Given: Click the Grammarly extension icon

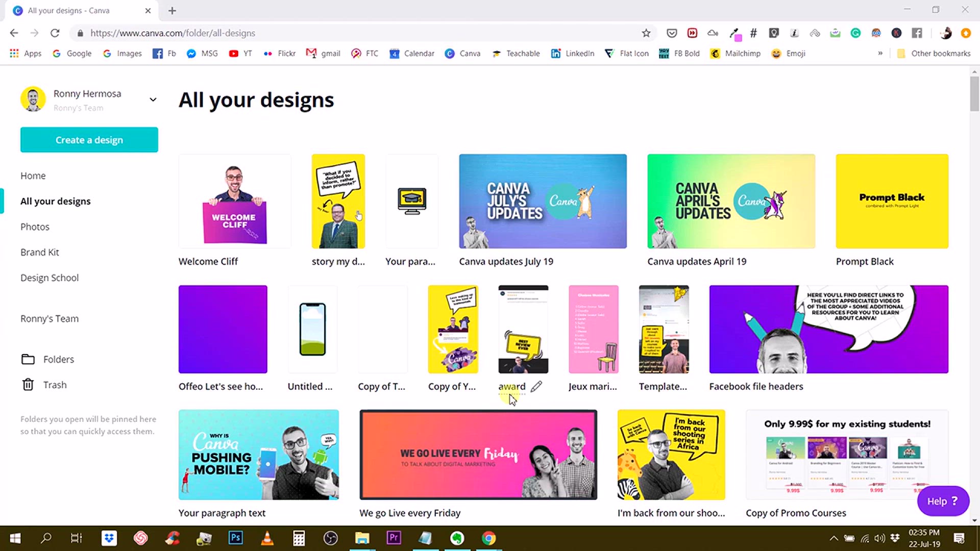Looking at the screenshot, I should tap(855, 33).
